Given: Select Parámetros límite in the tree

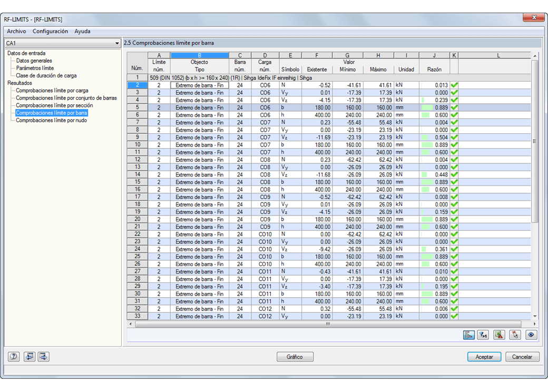Looking at the screenshot, I should click(35, 68).
